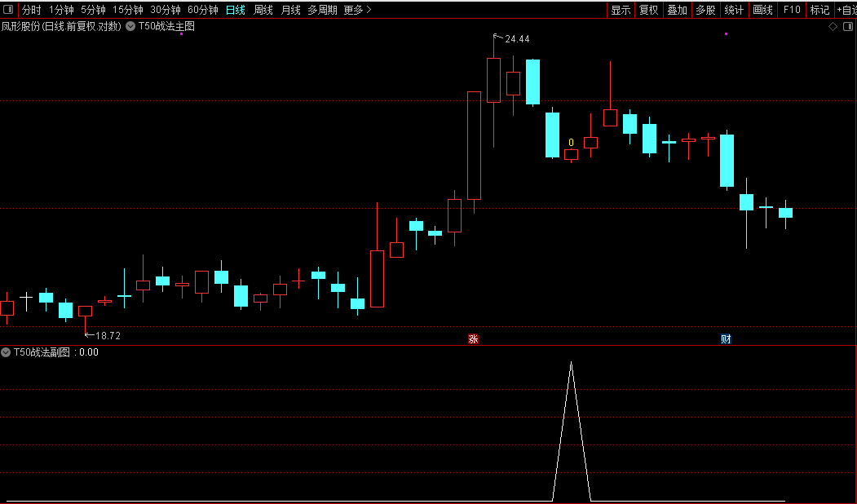Click the blue 财 marker below the chart
Image resolution: width=857 pixels, height=504 pixels.
[726, 339]
